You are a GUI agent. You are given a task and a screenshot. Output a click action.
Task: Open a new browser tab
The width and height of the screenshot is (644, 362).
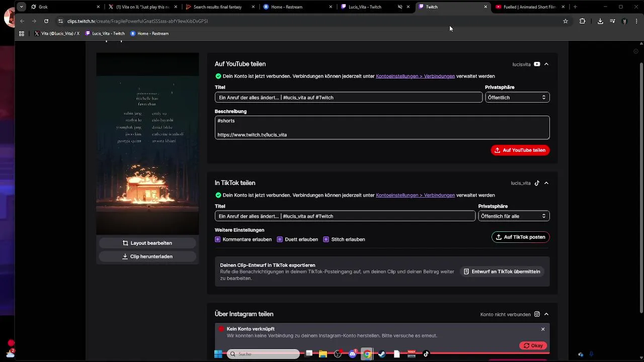[575, 7]
